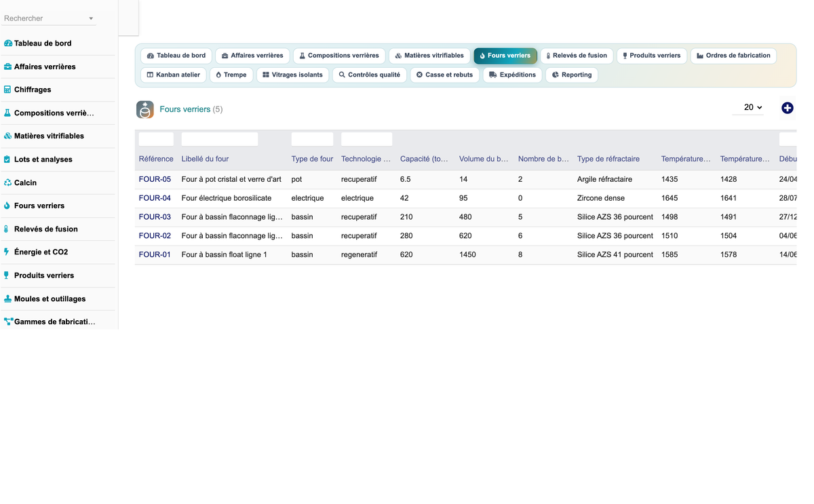Click the Zircone dense cell
The image size is (814, 504).
click(601, 198)
